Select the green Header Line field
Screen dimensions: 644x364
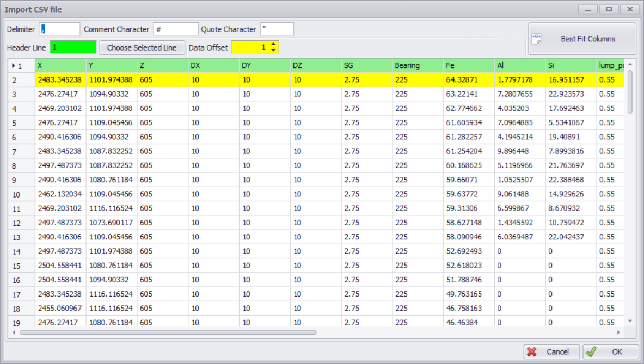tap(73, 48)
